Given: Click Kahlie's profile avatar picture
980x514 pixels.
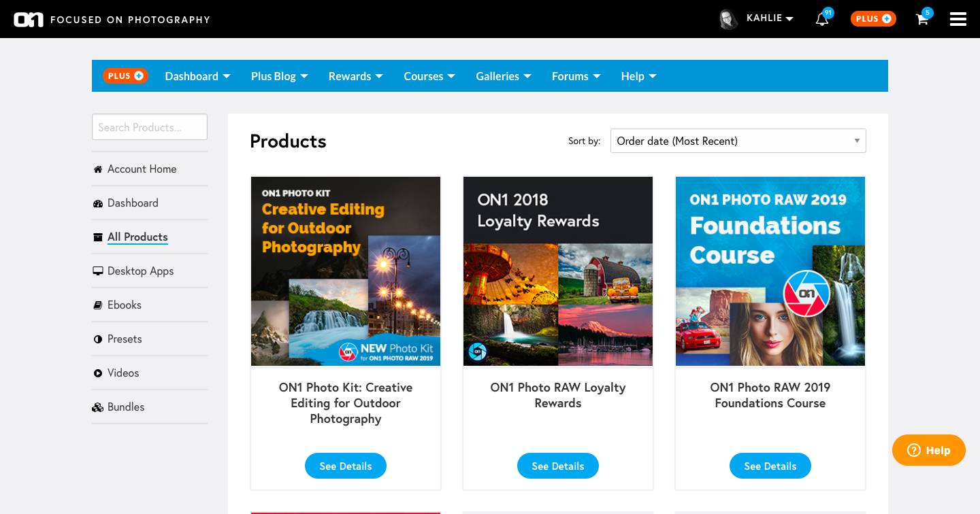Looking at the screenshot, I should [x=729, y=19].
